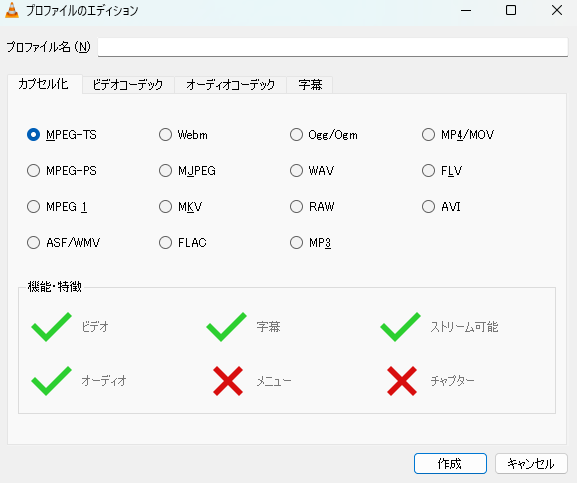Click the 作成 button
This screenshot has width=577, height=483.
tap(450, 464)
